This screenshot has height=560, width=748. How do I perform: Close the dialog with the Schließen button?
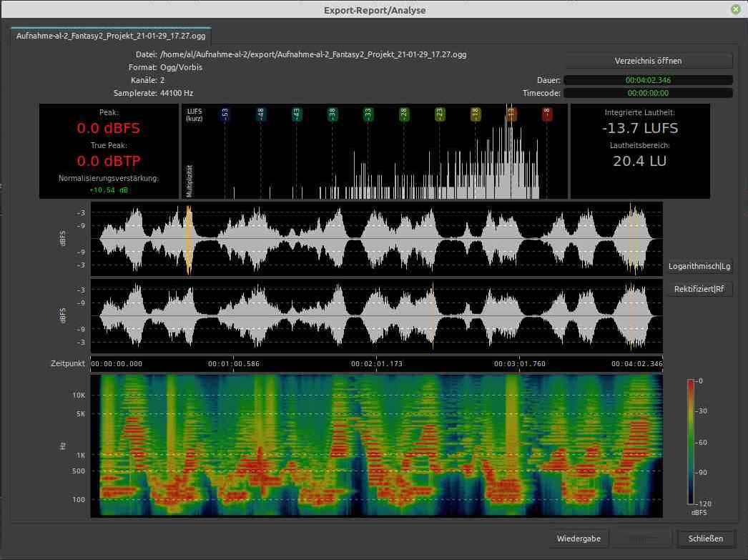pyautogui.click(x=706, y=539)
